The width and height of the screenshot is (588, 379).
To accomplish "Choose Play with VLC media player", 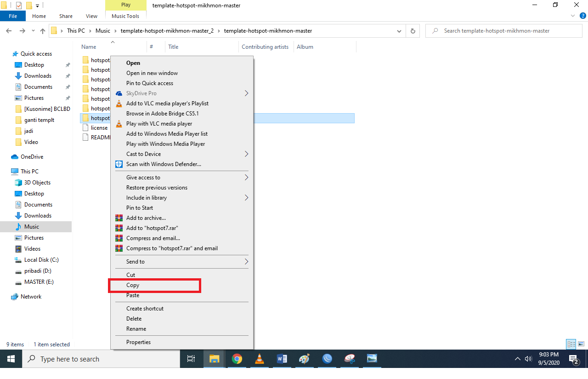I will (182, 124).
